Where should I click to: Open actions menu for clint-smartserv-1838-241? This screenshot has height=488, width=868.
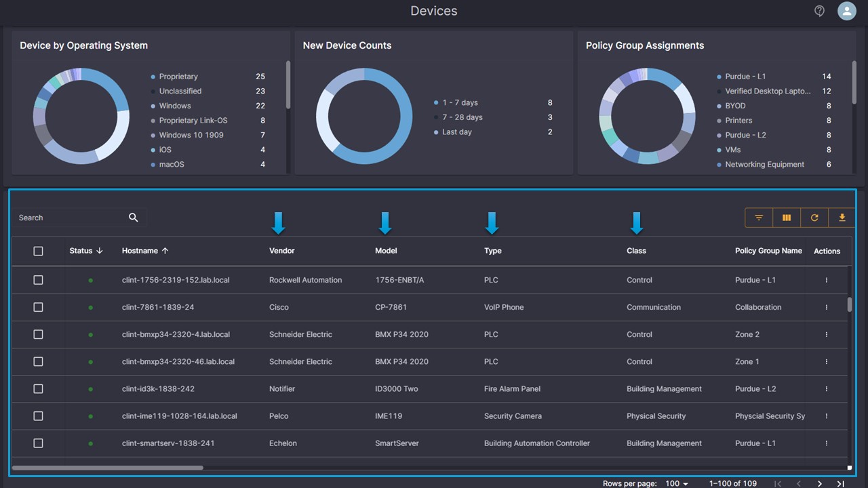coord(826,443)
